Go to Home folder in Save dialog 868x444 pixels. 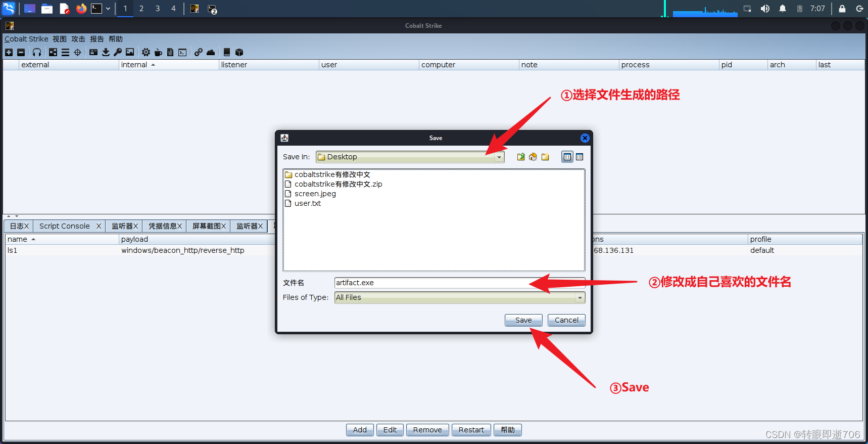point(533,157)
